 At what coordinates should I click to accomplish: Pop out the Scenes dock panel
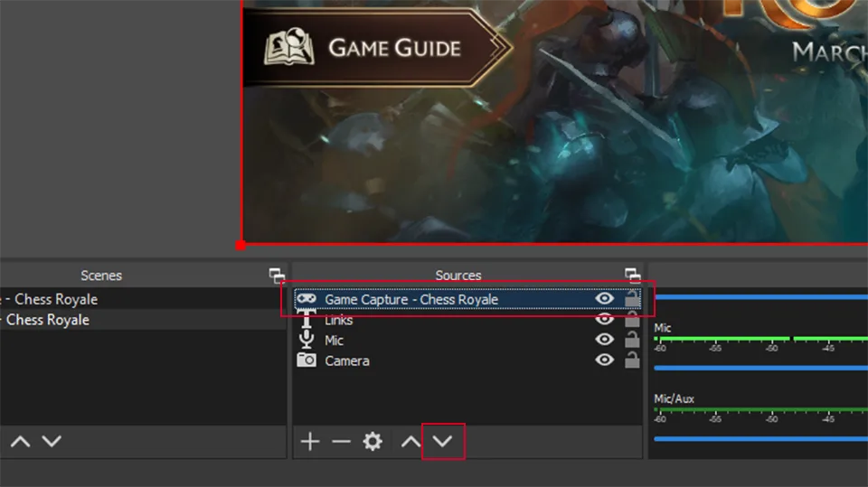click(277, 275)
